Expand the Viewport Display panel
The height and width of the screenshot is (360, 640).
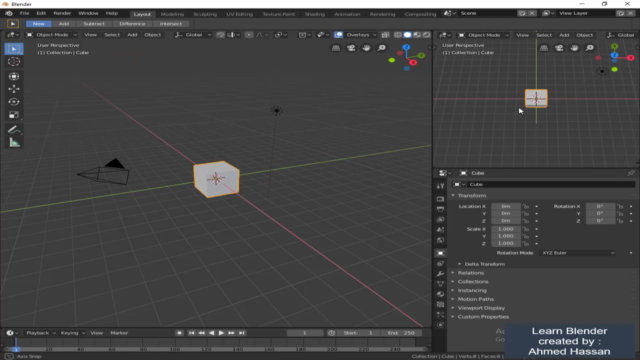pyautogui.click(x=478, y=308)
